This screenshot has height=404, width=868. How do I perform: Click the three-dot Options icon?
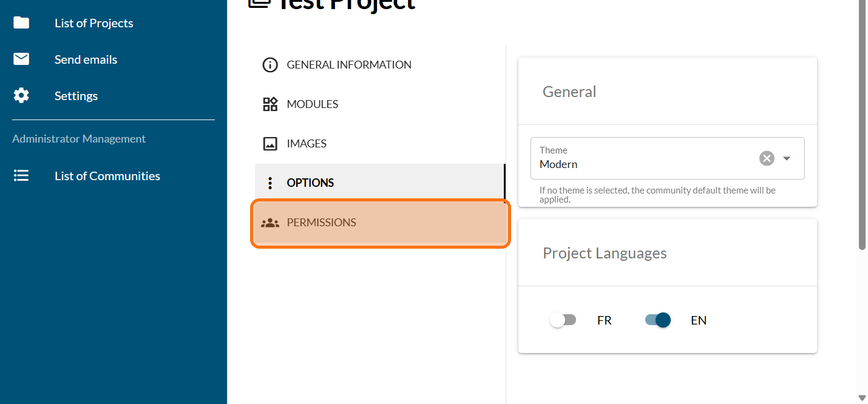click(x=270, y=183)
